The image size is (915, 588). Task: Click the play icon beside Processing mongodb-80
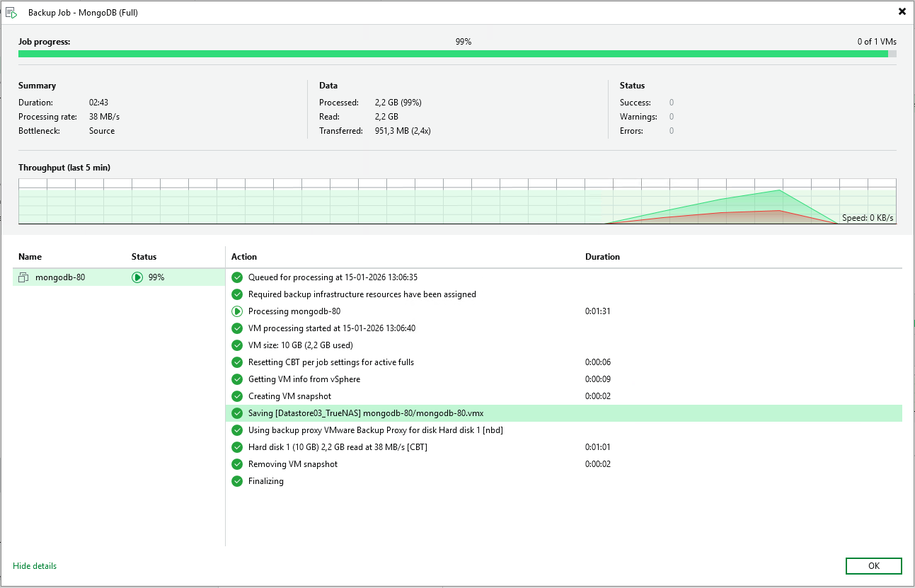[237, 311]
